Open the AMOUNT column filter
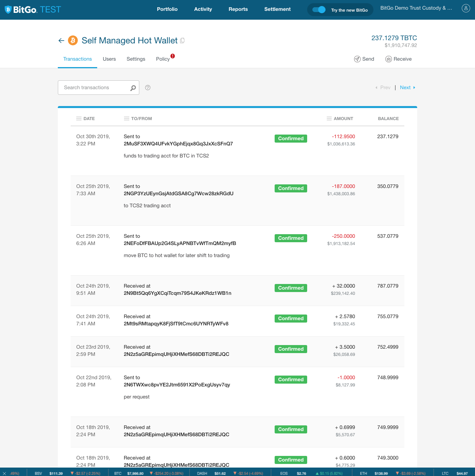The width and height of the screenshot is (475, 476). point(329,118)
